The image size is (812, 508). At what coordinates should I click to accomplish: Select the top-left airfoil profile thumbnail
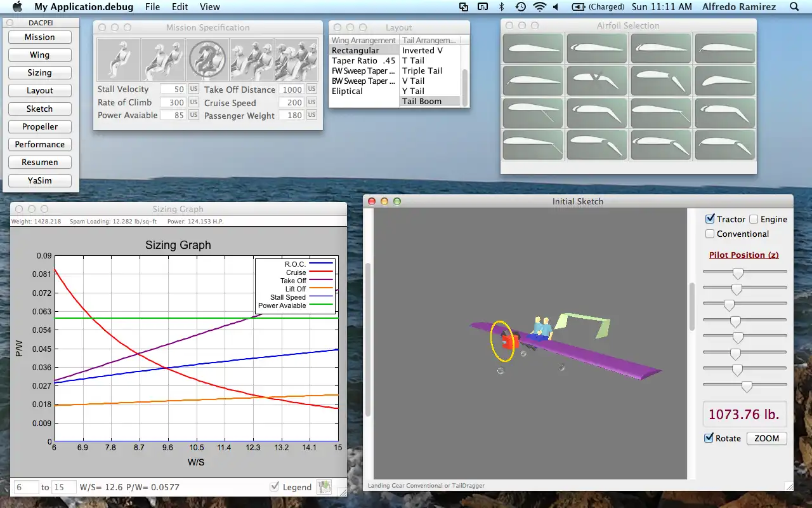point(532,48)
